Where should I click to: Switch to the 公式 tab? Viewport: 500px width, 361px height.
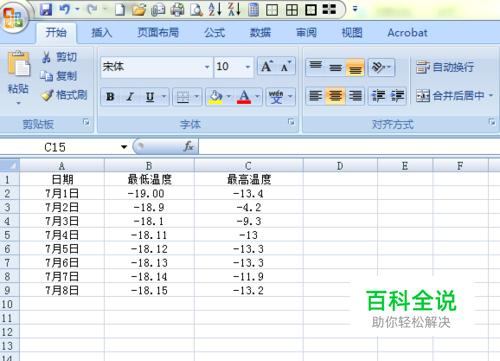(215, 33)
